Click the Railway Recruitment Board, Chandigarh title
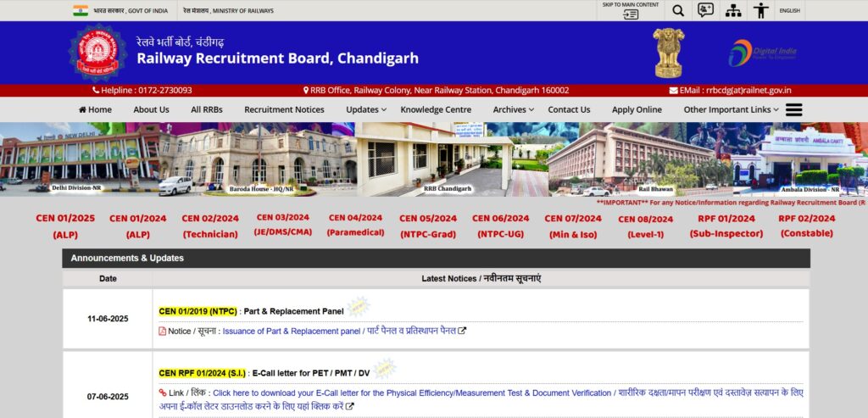The height and width of the screenshot is (418, 868). (x=277, y=59)
